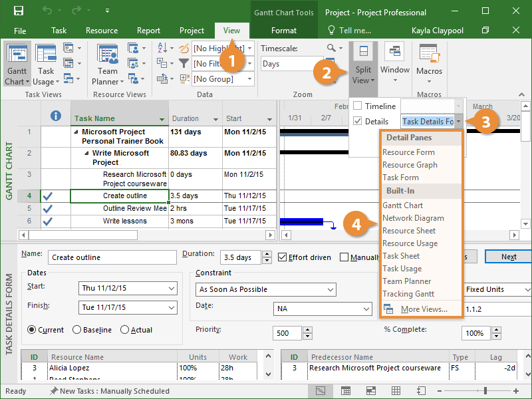The width and height of the screenshot is (532, 399).
Task: Open the Start date dropdown
Action: (x=172, y=289)
